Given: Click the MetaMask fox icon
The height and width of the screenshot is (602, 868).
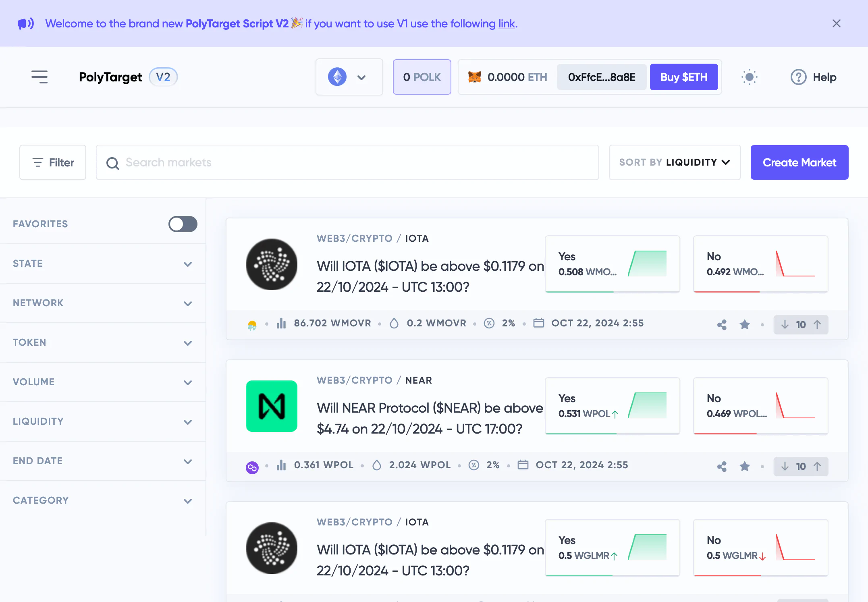Looking at the screenshot, I should click(x=475, y=77).
